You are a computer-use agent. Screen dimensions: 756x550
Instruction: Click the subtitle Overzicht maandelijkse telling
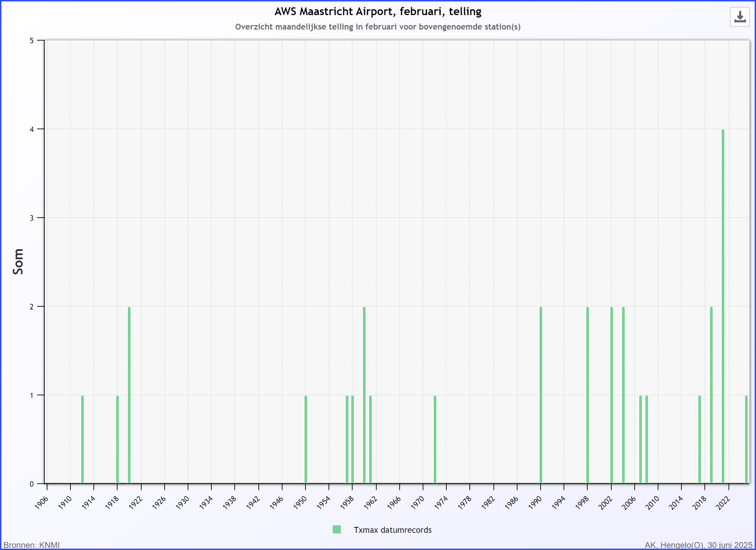[x=378, y=27]
